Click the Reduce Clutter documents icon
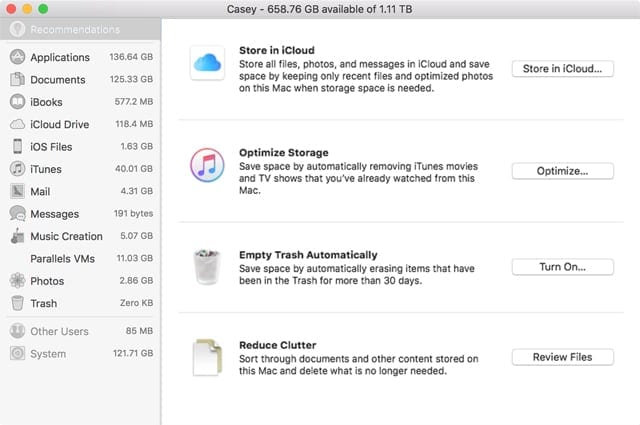640x425 pixels. tap(207, 356)
